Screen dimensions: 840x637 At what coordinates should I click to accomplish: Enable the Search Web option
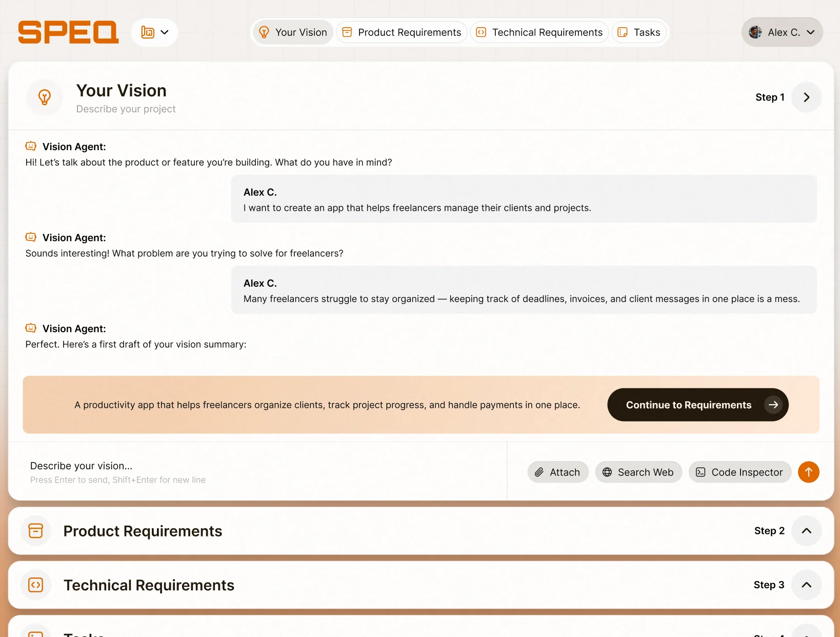[638, 472]
